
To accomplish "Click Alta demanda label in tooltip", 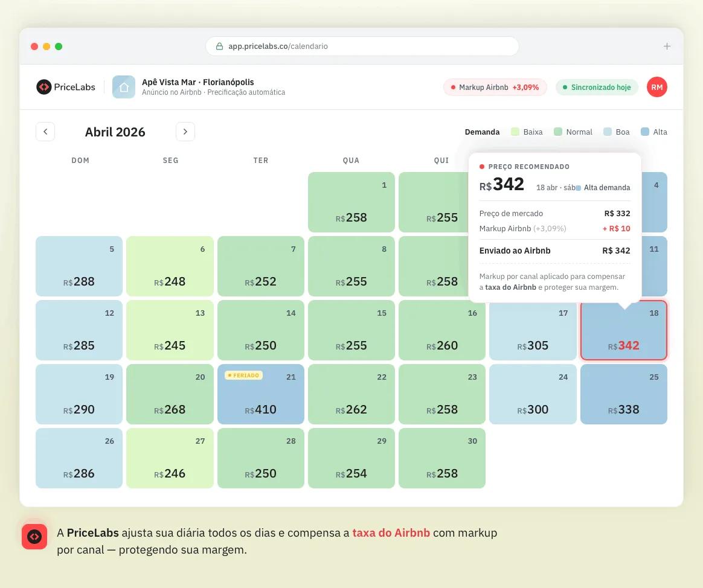I will tap(606, 187).
